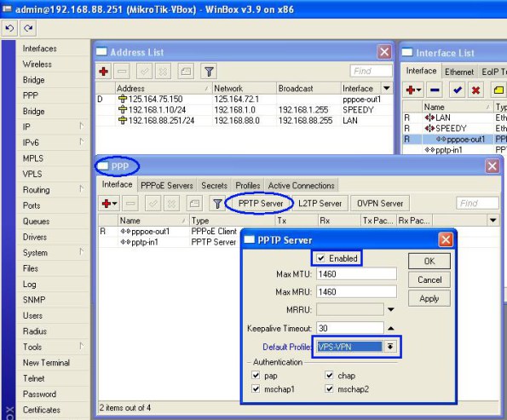Screen dimensions: 507x420
Task: Enable interface with blue checkmark icon
Action: pyautogui.click(x=458, y=90)
